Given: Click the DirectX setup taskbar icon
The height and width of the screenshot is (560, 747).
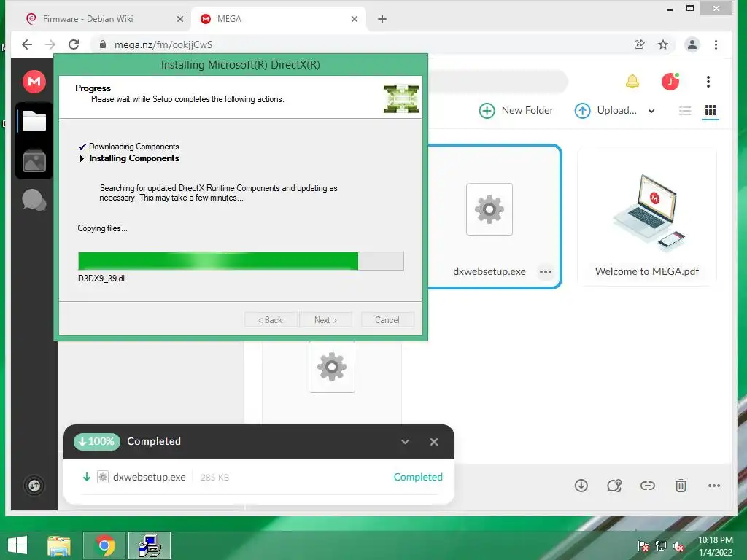Looking at the screenshot, I should click(x=150, y=545).
